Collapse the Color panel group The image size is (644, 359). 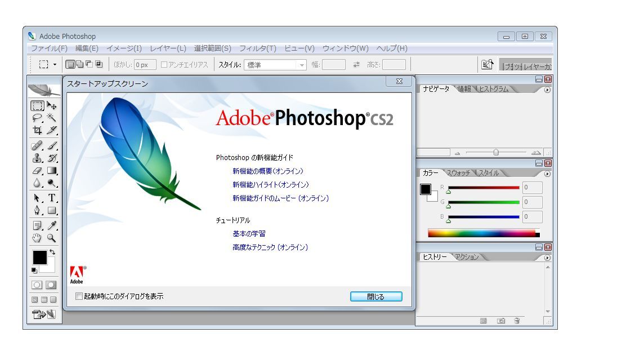(539, 163)
